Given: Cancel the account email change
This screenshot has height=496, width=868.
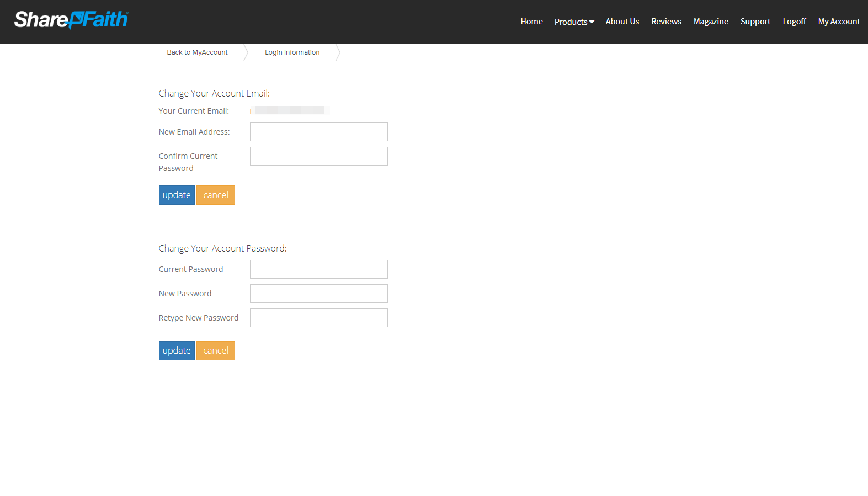Looking at the screenshot, I should pyautogui.click(x=215, y=195).
